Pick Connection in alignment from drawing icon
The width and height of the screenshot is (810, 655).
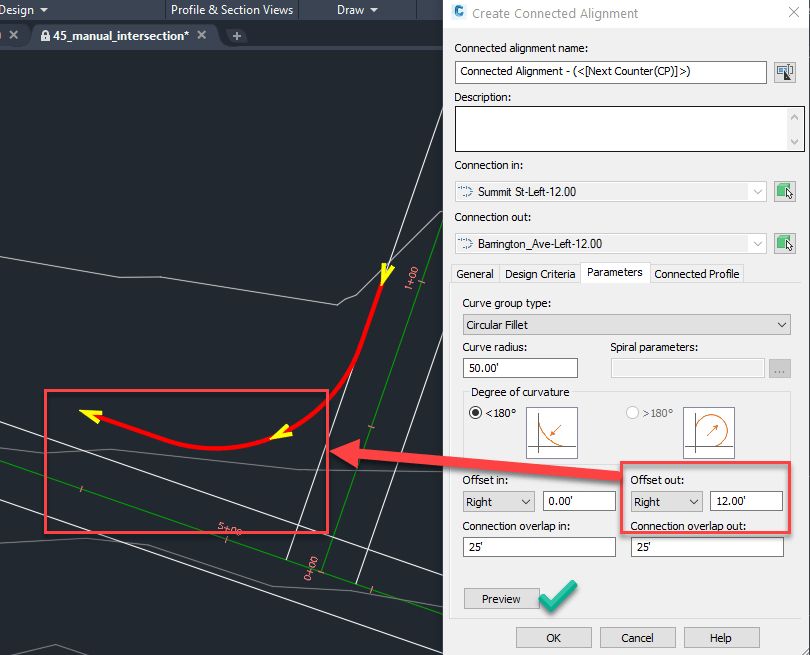coord(784,191)
